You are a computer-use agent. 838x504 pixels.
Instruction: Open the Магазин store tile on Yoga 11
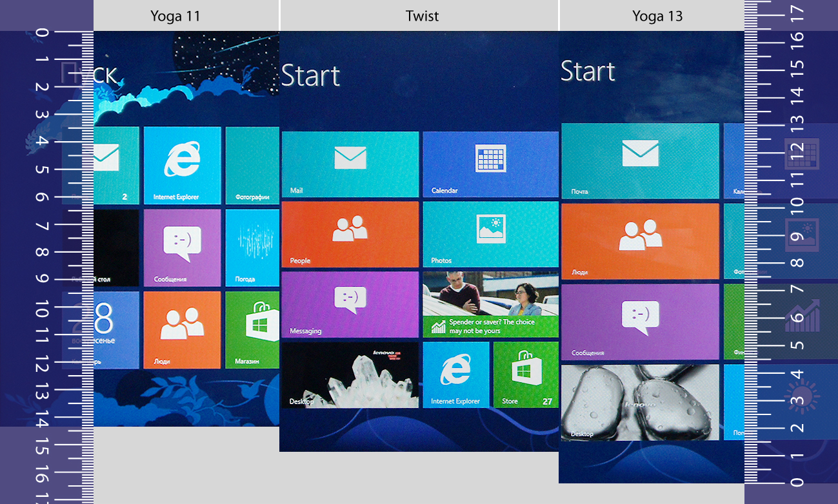[252, 330]
